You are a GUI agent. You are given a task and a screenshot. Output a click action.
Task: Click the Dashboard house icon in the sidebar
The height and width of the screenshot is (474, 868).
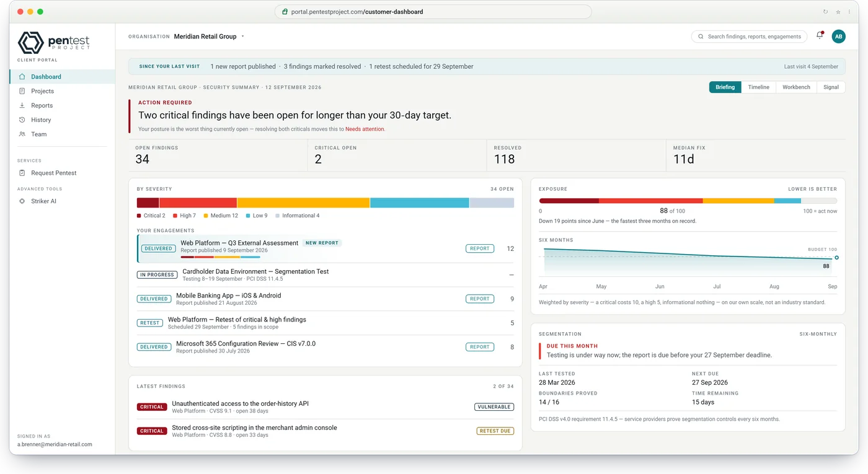pos(22,77)
